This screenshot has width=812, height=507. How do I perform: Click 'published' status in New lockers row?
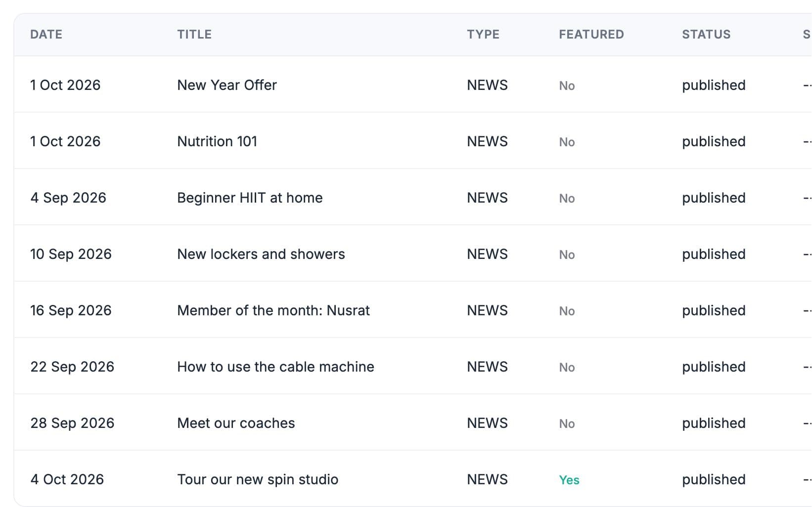(x=714, y=254)
